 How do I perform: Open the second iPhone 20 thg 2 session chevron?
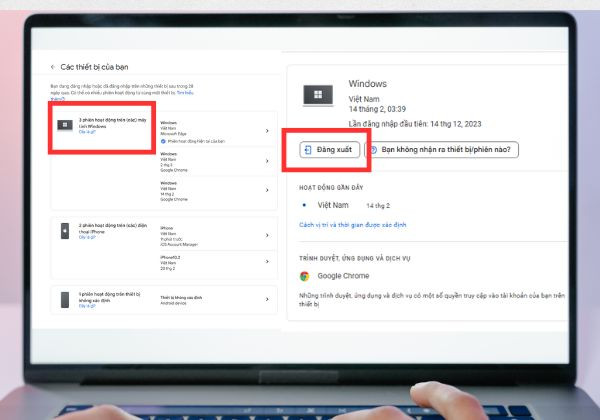point(267,262)
